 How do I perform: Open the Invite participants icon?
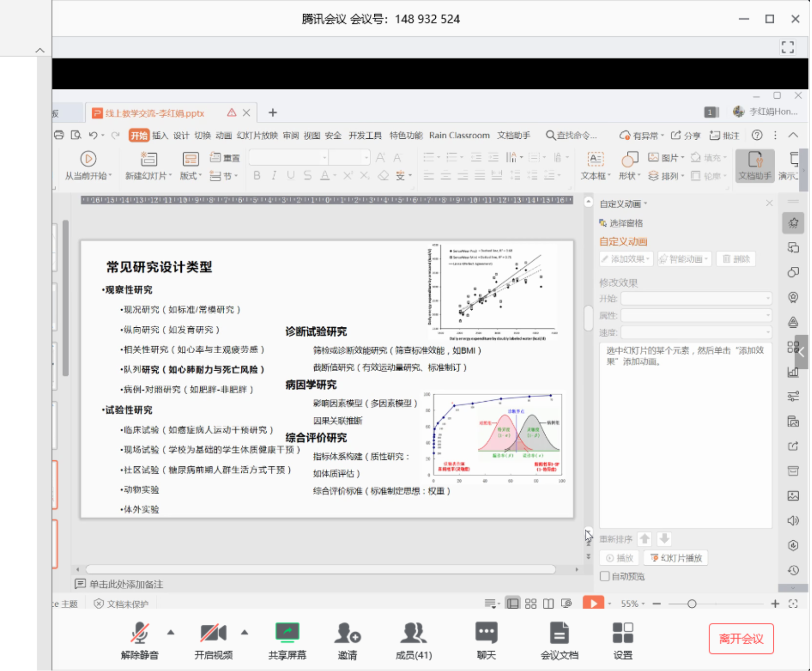tap(347, 633)
